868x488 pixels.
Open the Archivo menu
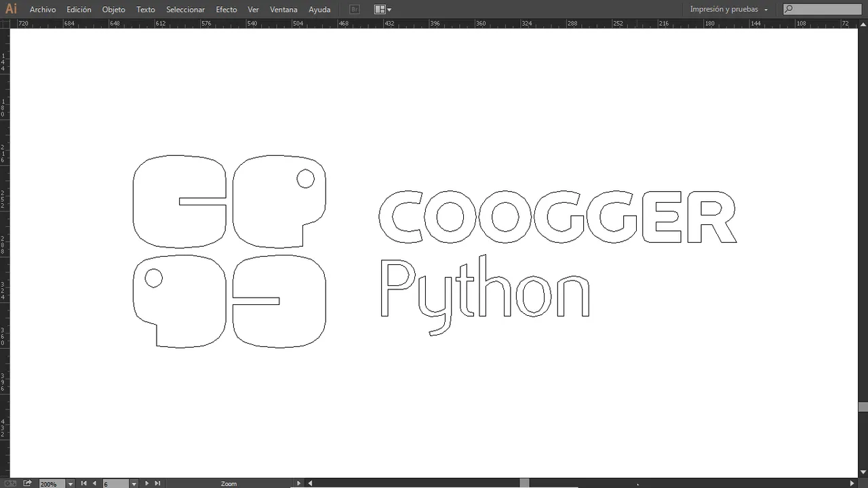[43, 9]
